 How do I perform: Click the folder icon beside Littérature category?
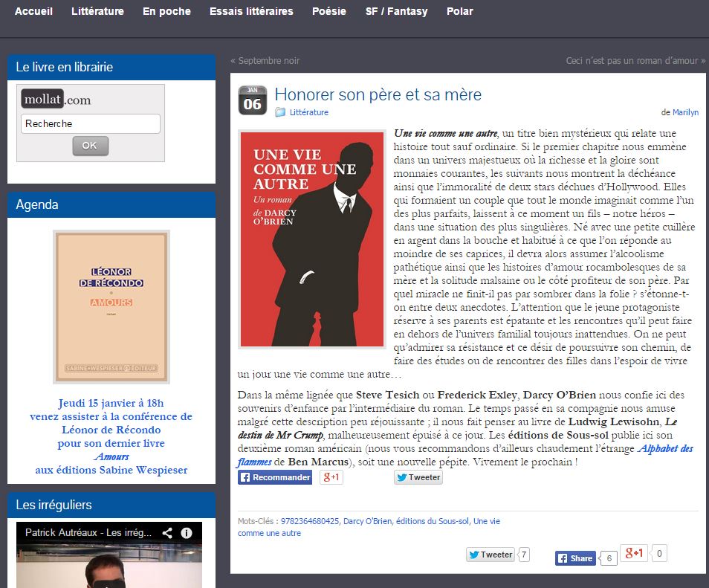(280, 112)
